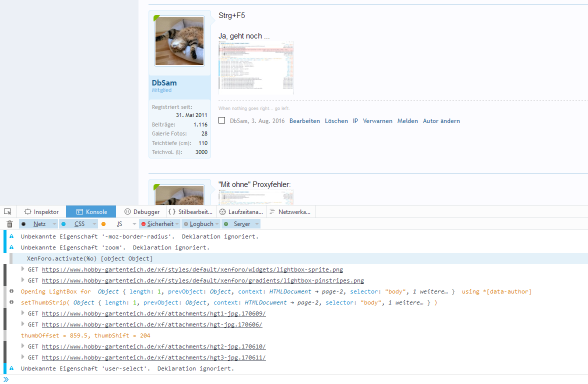588x384 pixels.
Task: Click the 'zoom' warning triangle icon
Action: 11,247
